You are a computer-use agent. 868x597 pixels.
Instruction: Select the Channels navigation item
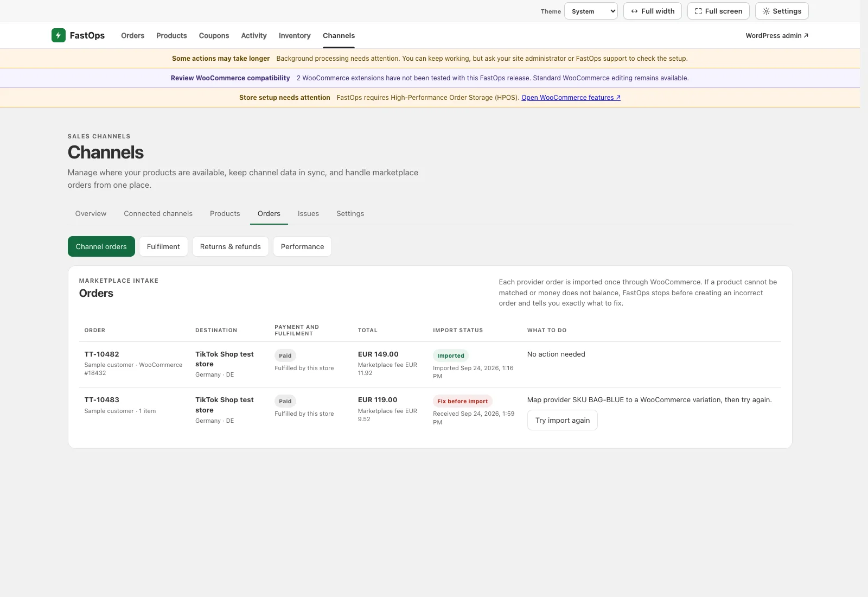pos(339,35)
